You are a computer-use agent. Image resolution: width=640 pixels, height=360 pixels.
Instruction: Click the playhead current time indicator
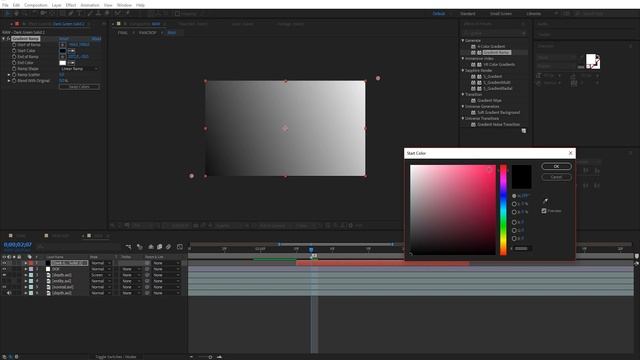[x=311, y=249]
